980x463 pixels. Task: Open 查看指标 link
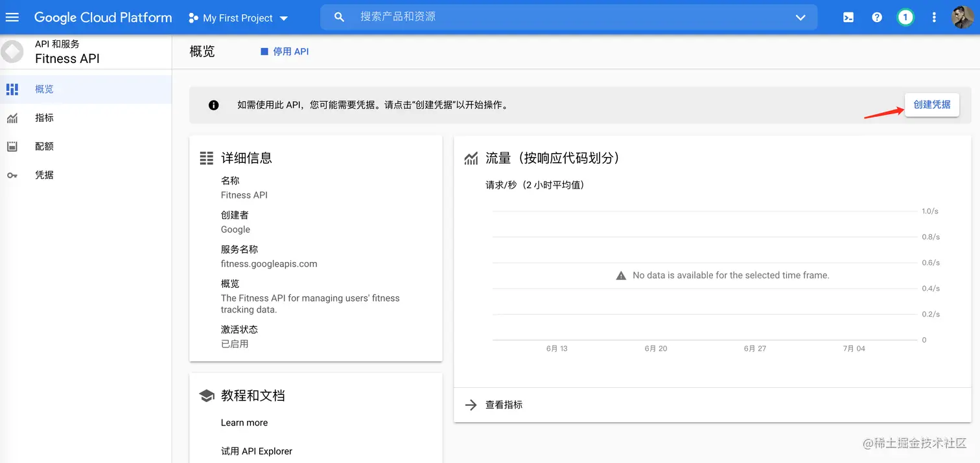click(504, 405)
